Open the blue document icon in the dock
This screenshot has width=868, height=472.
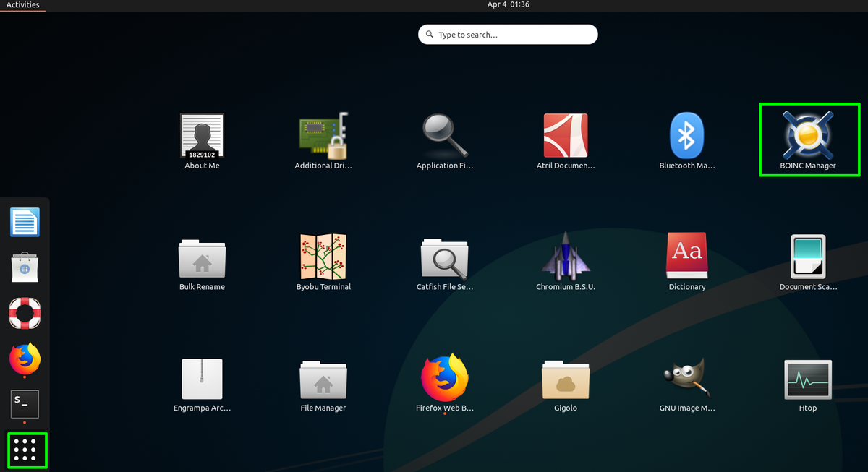(x=25, y=222)
